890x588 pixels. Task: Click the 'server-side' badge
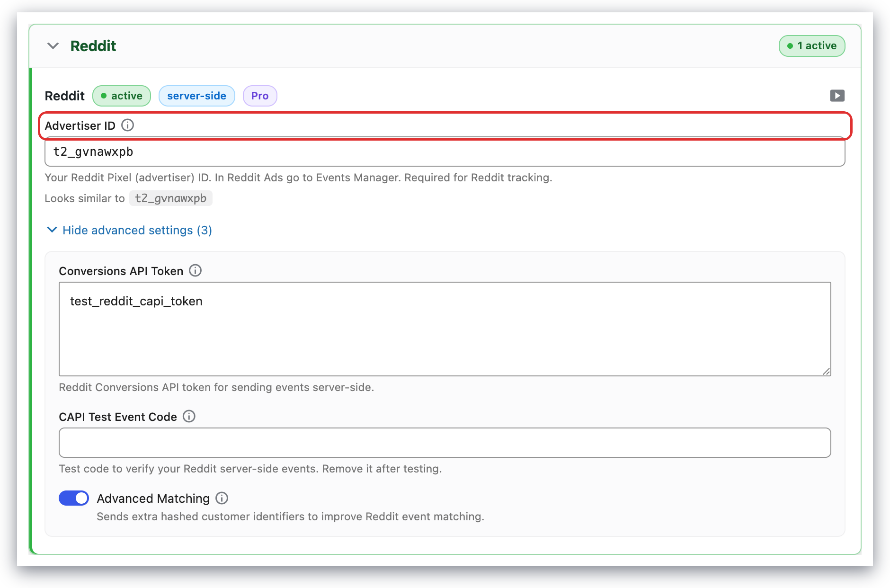(x=196, y=96)
